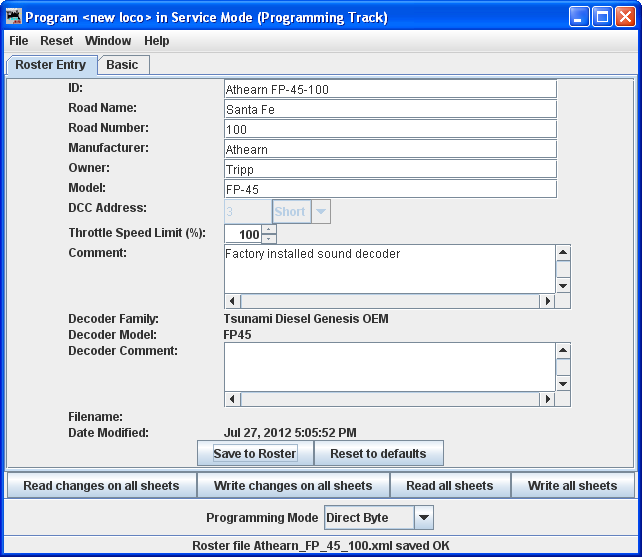Decrease Throttle Speed Limit with down arrow
Image resolution: width=642 pixels, height=557 pixels.
click(269, 239)
